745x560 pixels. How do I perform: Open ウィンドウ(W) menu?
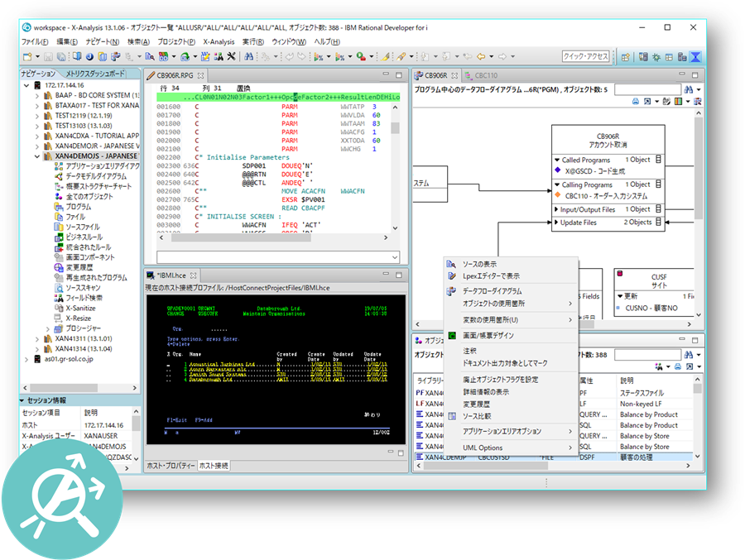(288, 42)
